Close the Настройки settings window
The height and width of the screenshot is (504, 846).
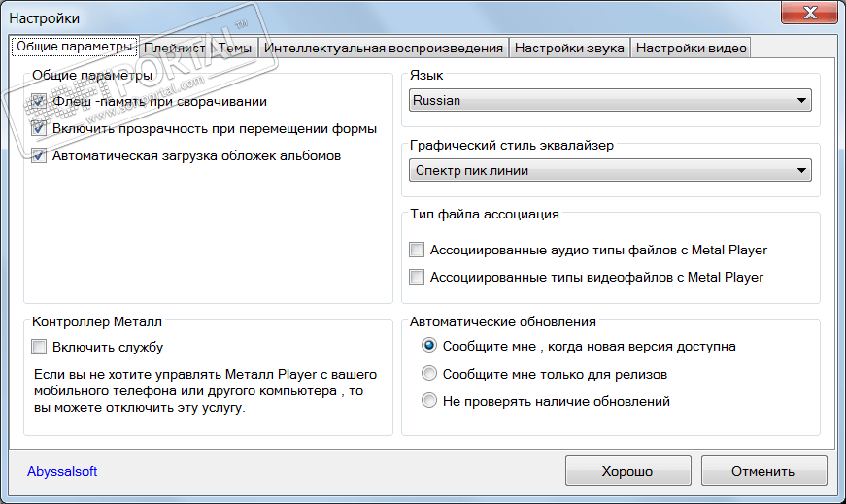[x=812, y=15]
